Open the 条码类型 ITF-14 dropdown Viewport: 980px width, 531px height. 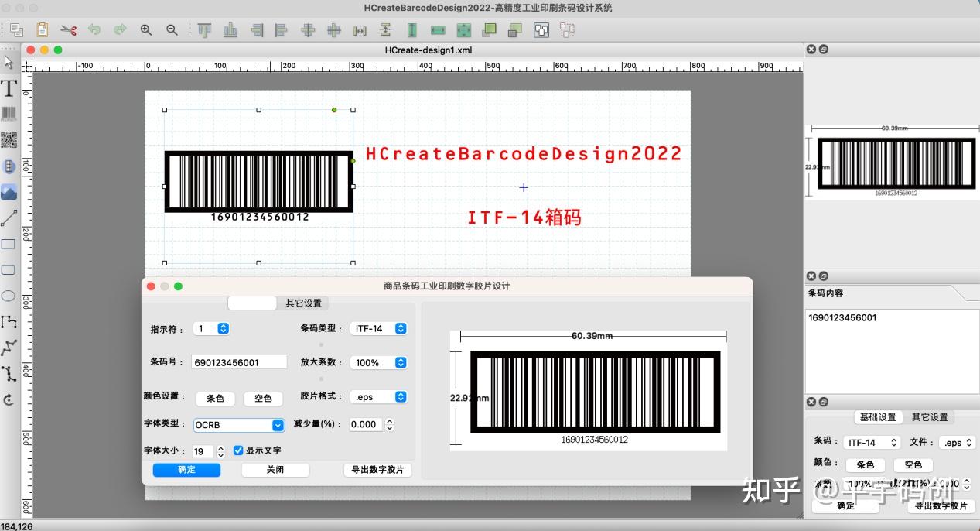click(x=379, y=328)
